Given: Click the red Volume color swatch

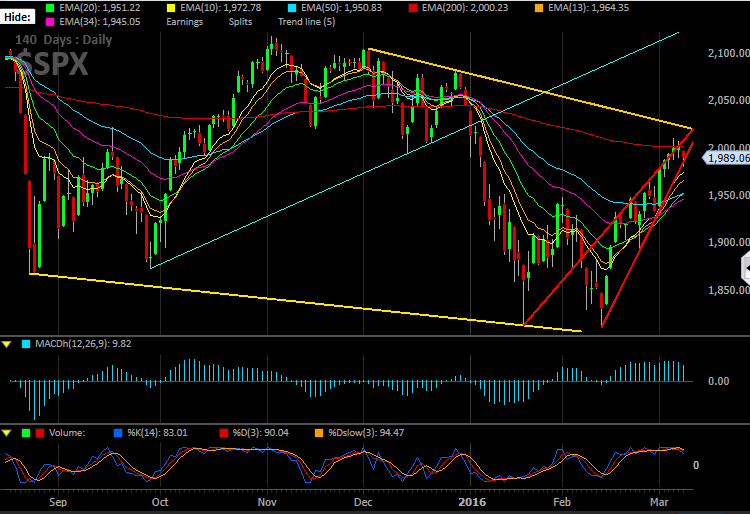Looking at the screenshot, I should pos(40,433).
